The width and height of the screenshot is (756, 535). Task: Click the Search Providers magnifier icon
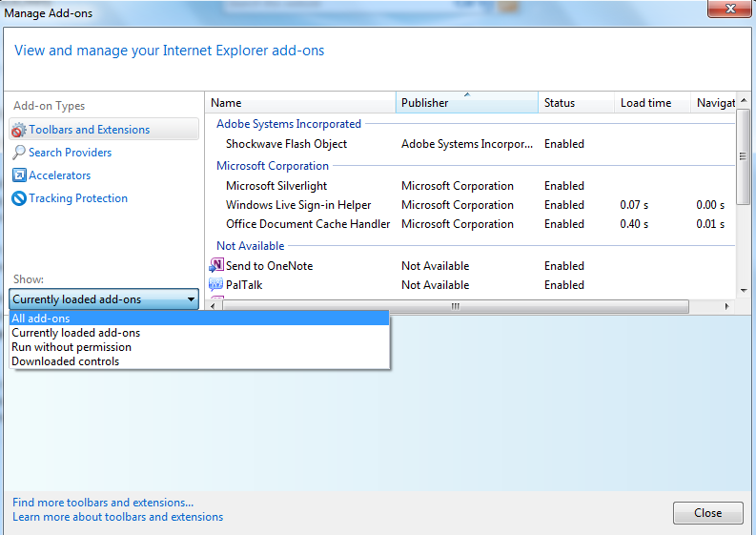[x=19, y=153]
